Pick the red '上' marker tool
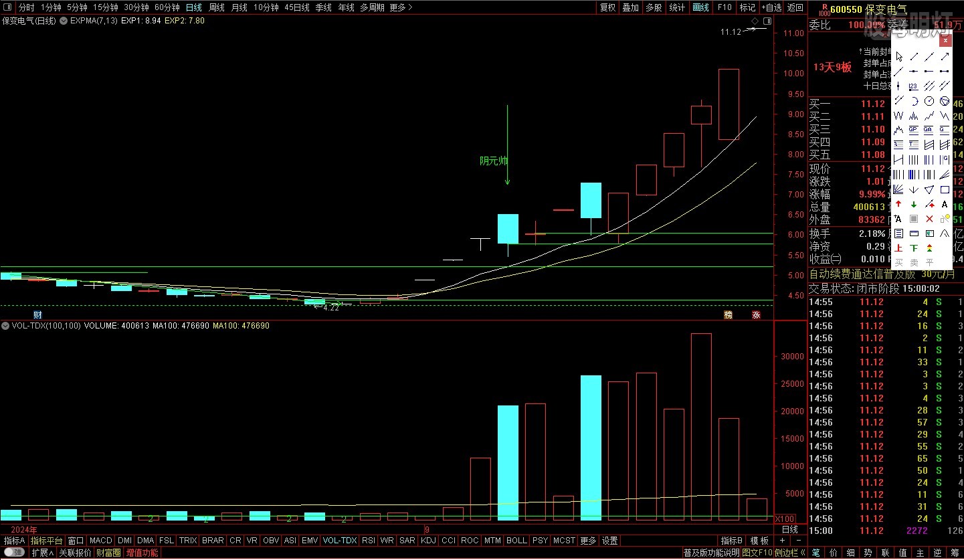This screenshot has height=560, width=964. pyautogui.click(x=898, y=247)
